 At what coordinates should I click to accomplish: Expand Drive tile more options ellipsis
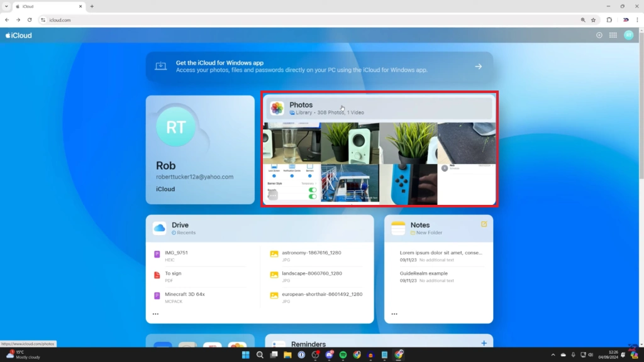(x=155, y=314)
